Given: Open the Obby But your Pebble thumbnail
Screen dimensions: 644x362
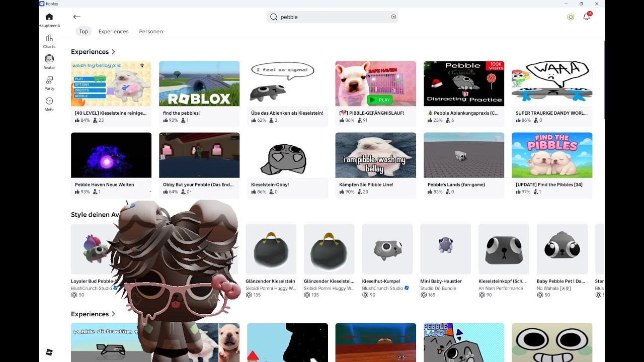Looking at the screenshot, I should (x=199, y=155).
